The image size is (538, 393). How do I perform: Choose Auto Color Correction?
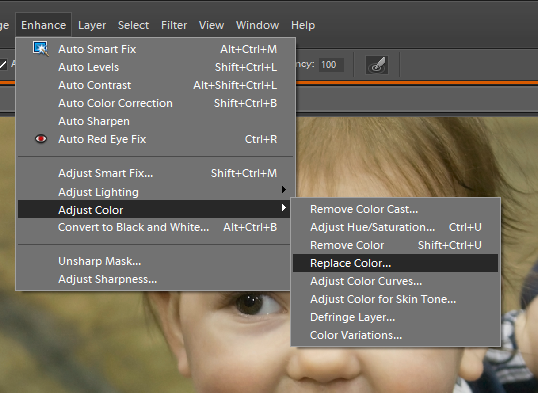(x=154, y=103)
